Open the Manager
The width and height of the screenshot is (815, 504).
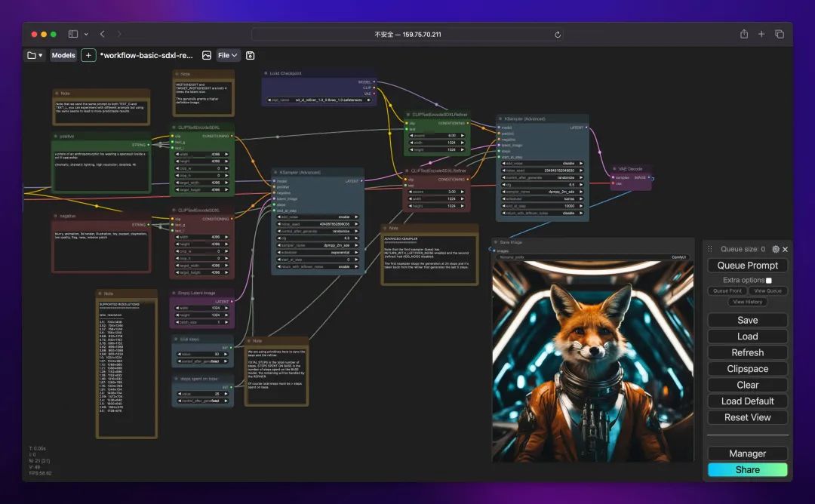[x=747, y=453]
